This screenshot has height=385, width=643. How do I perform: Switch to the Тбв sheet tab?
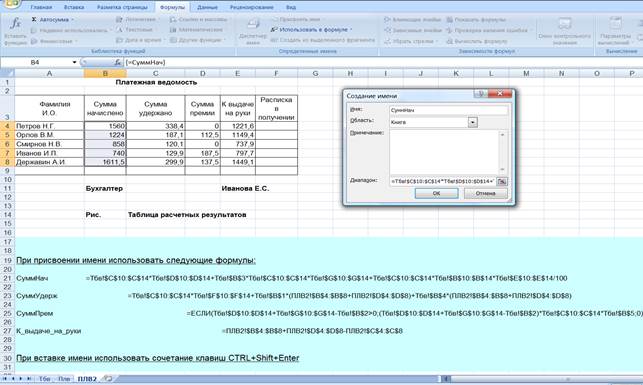pyautogui.click(x=44, y=379)
